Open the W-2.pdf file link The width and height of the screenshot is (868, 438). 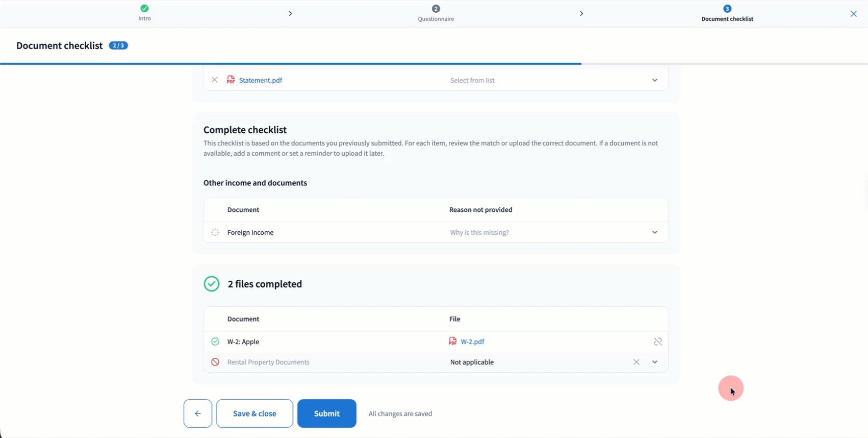click(x=472, y=342)
